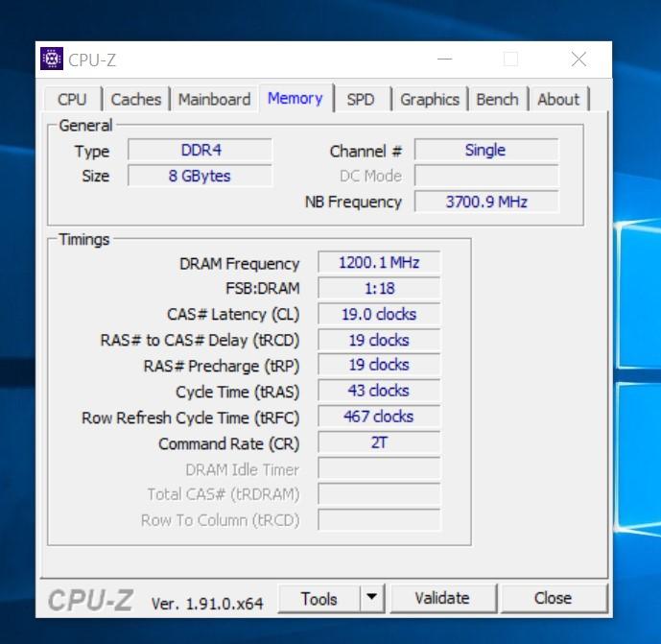Viewport: 661px width, 644px height.
Task: Click the empty Total CAS# (tRDRAM) field
Action: coord(379,494)
